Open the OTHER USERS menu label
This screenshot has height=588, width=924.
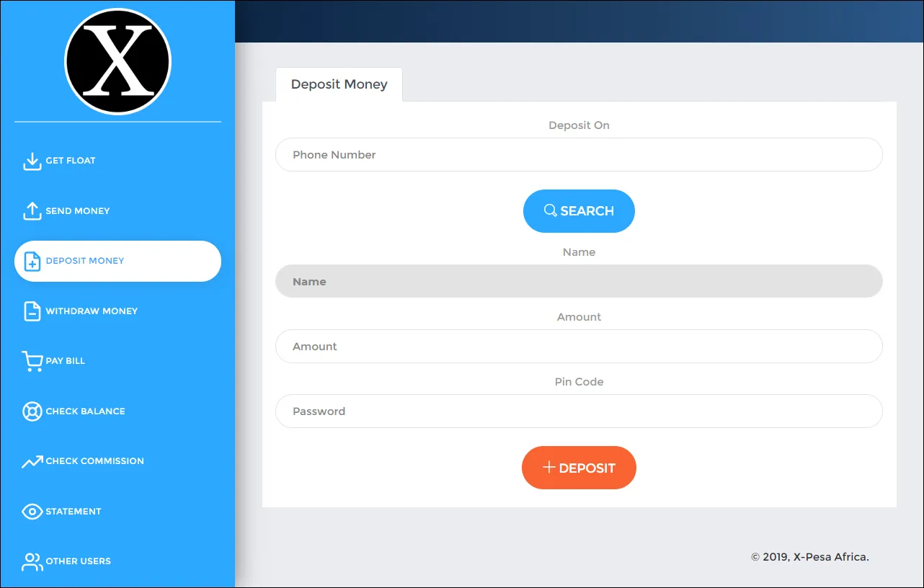(x=79, y=561)
